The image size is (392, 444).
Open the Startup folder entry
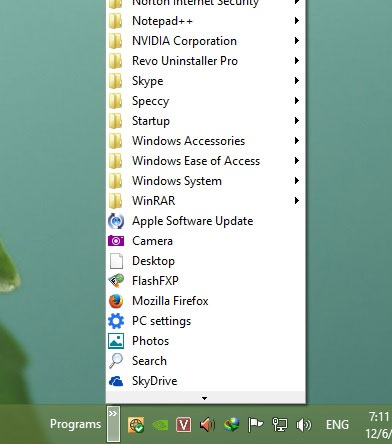pyautogui.click(x=206, y=121)
